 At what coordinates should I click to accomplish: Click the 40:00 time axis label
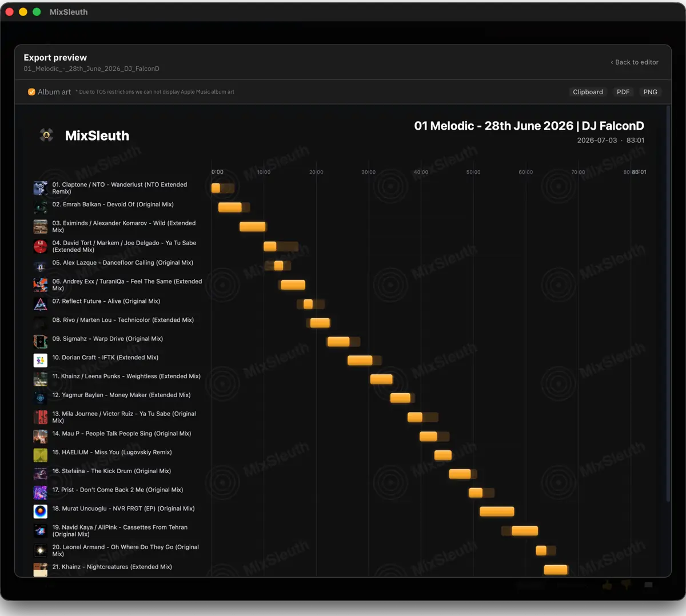coord(421,172)
